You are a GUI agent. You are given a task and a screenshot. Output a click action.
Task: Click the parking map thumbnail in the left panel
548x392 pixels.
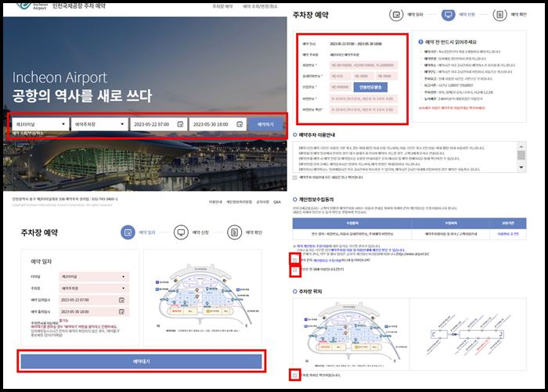[203, 297]
